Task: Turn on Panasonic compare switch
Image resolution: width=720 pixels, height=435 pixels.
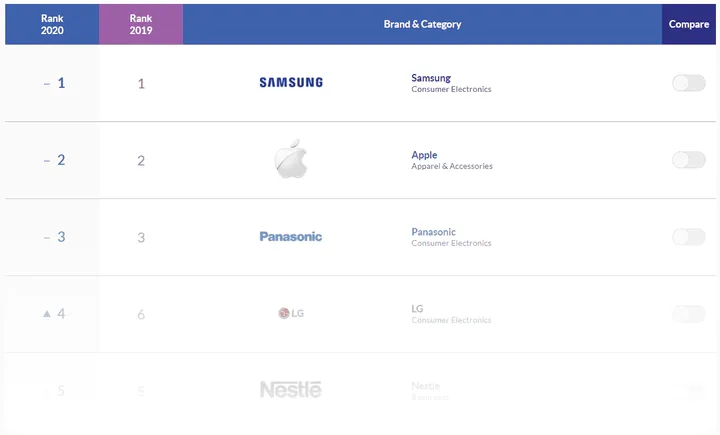Action: pos(688,237)
